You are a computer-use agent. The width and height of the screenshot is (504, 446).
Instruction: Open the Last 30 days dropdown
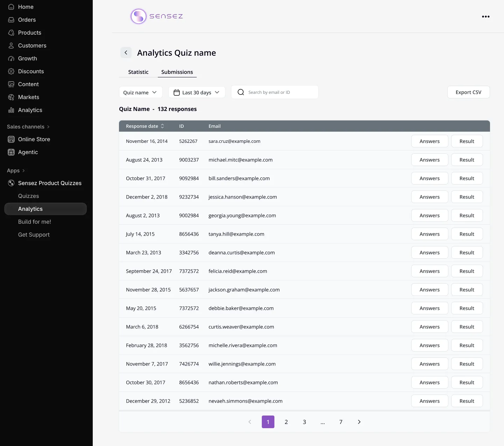(x=197, y=92)
